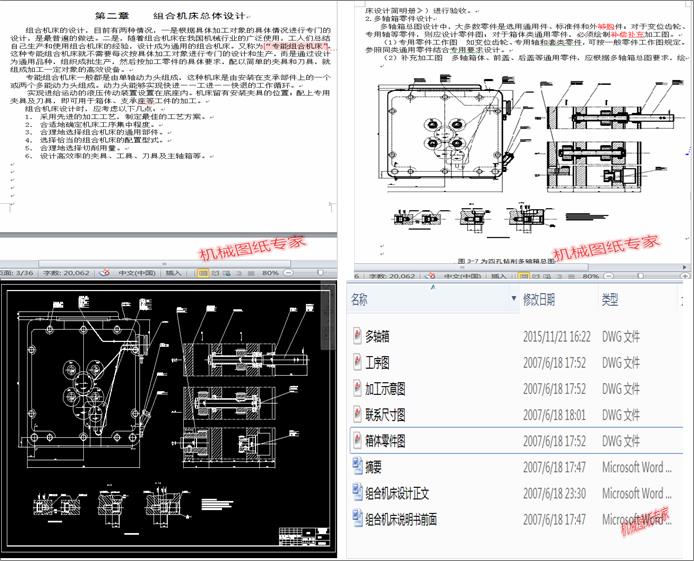Select Outline view in the right Word status bar

click(559, 276)
